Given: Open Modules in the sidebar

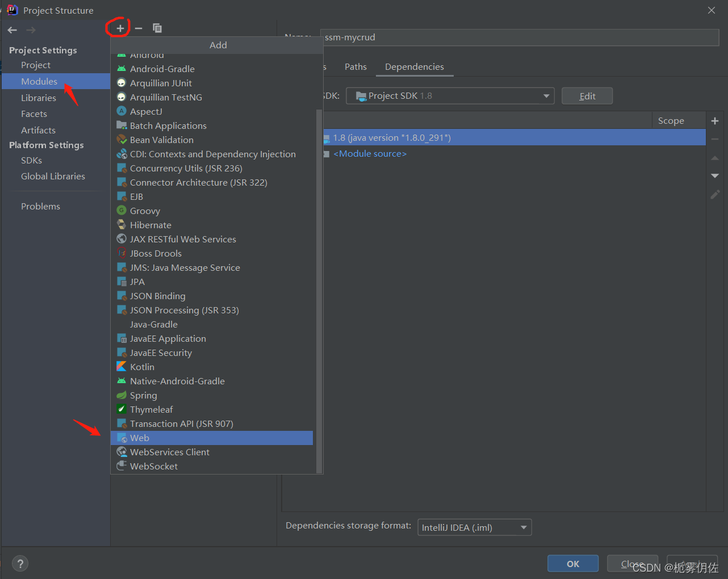Looking at the screenshot, I should pyautogui.click(x=56, y=81).
